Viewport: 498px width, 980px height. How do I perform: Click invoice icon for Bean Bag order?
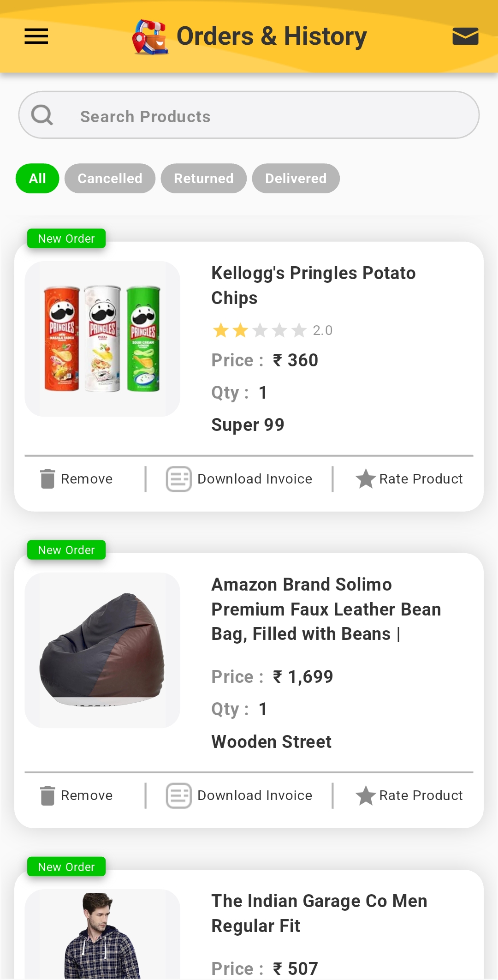click(x=179, y=795)
